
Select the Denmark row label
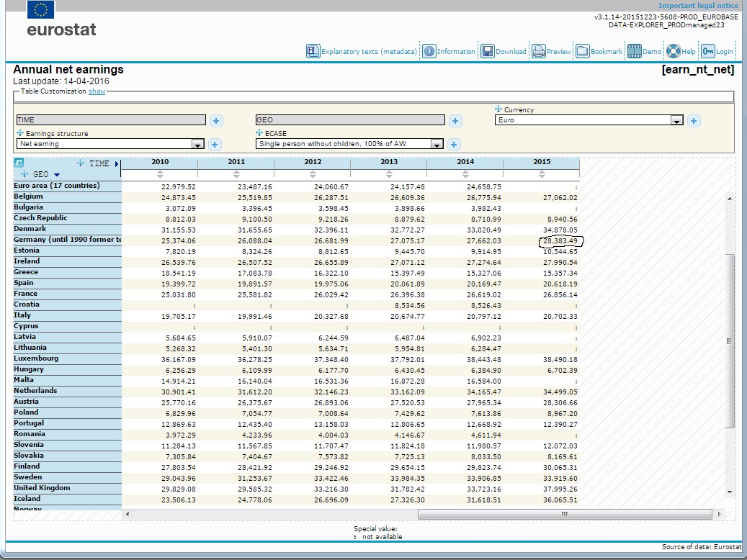point(30,229)
